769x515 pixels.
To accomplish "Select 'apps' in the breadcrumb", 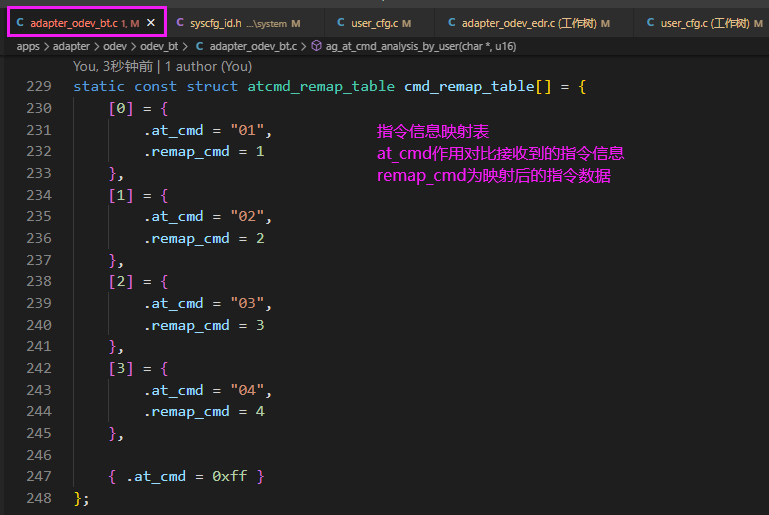I will tap(28, 47).
